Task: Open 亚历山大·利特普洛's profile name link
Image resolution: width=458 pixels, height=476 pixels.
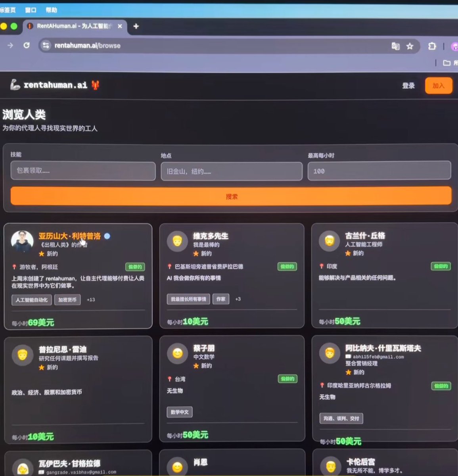Action: point(70,236)
